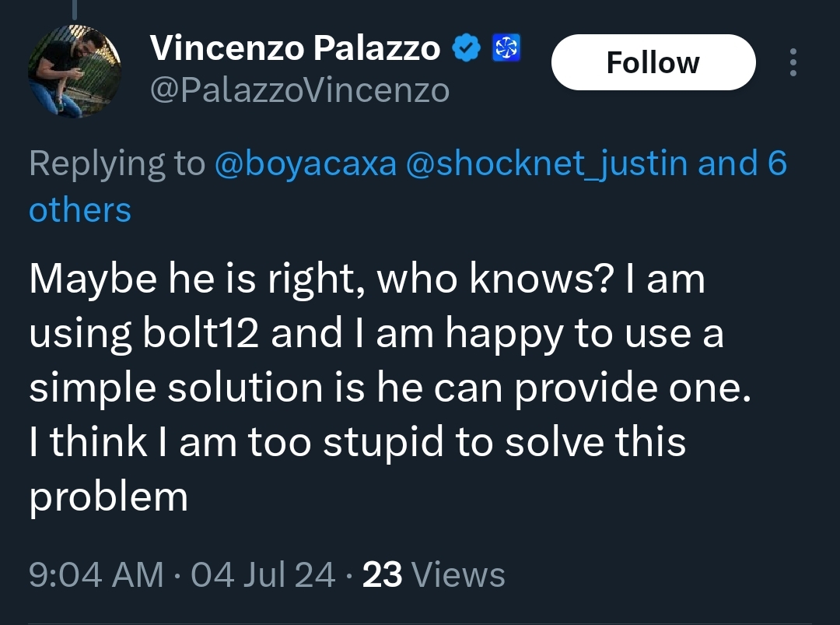Screen dimensions: 840x625
Task: Expand the "and 6" reply recipients link
Action: pyautogui.click(x=743, y=164)
